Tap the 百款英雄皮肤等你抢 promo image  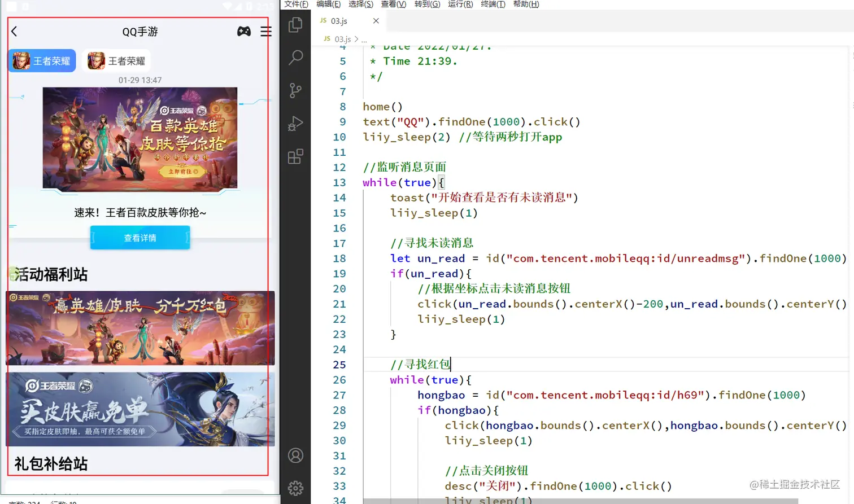(140, 138)
